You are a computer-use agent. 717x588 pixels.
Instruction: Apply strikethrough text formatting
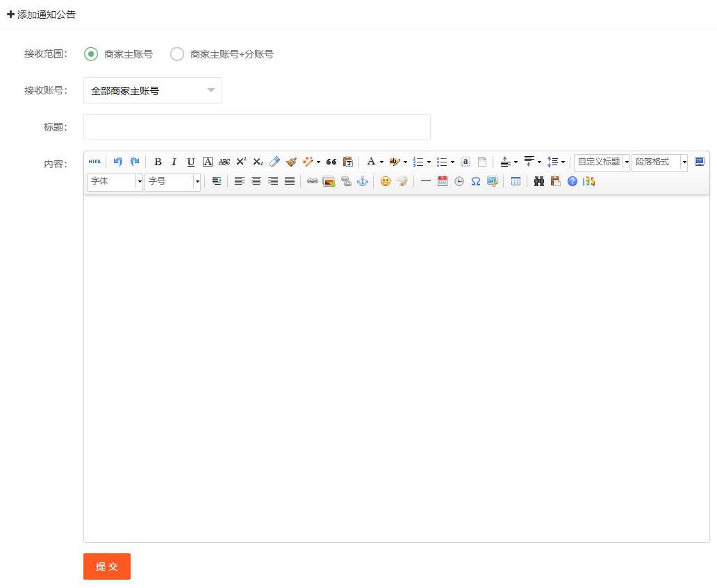(x=224, y=162)
